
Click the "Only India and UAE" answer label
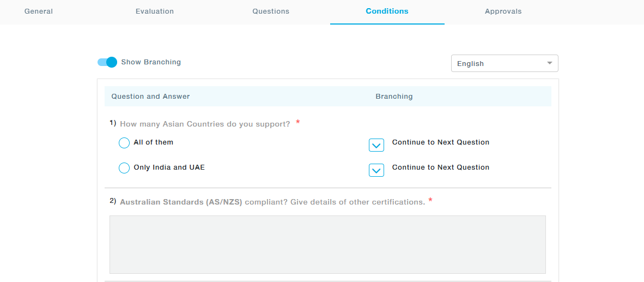tap(169, 167)
